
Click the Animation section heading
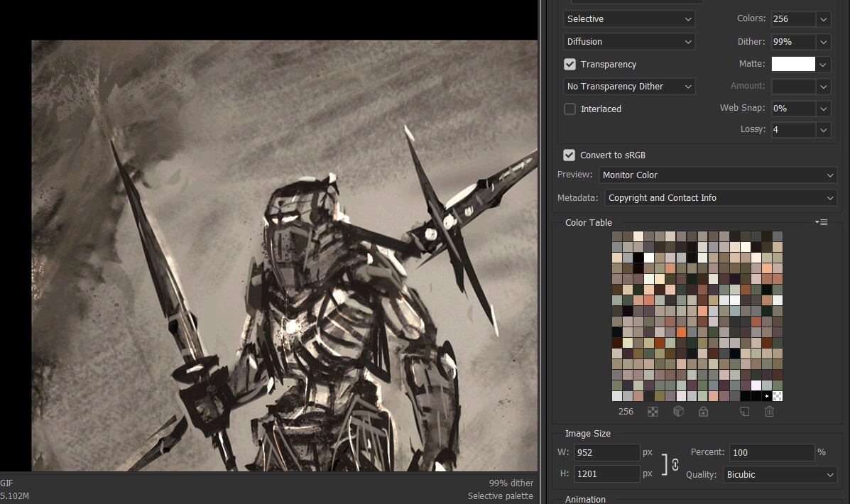click(x=585, y=499)
